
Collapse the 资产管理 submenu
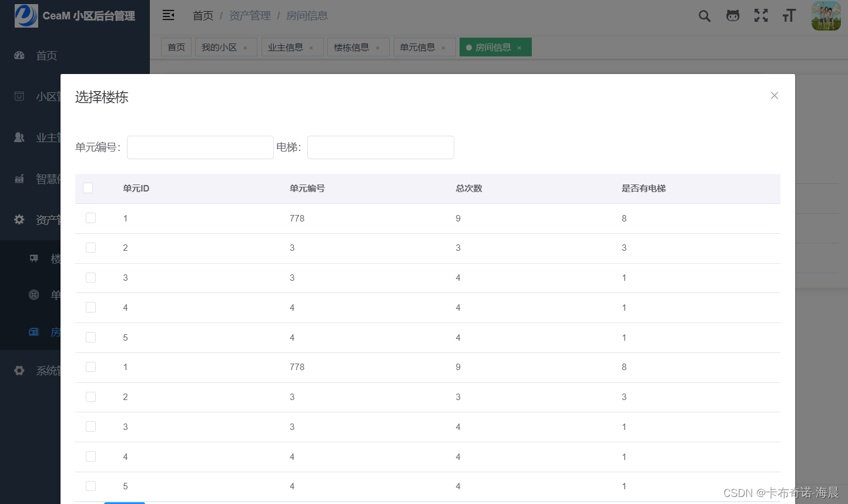pyautogui.click(x=19, y=220)
